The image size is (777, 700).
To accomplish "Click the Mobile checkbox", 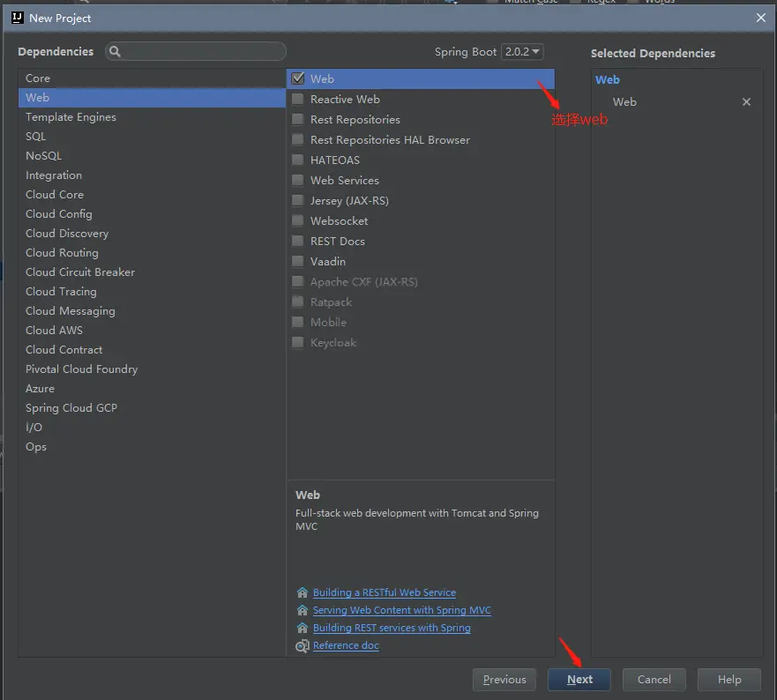I will 298,322.
